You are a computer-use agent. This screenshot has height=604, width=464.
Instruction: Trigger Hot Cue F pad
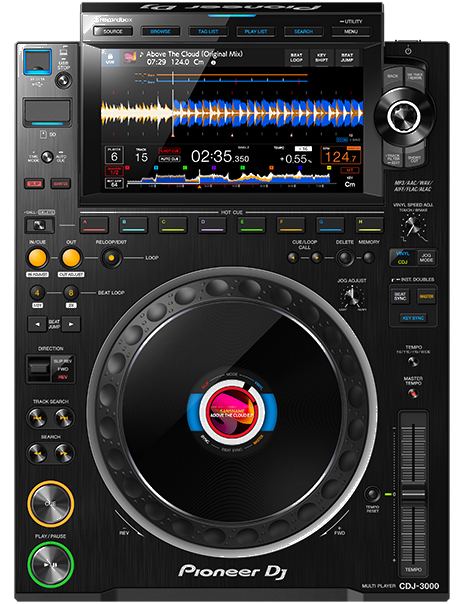click(x=291, y=225)
